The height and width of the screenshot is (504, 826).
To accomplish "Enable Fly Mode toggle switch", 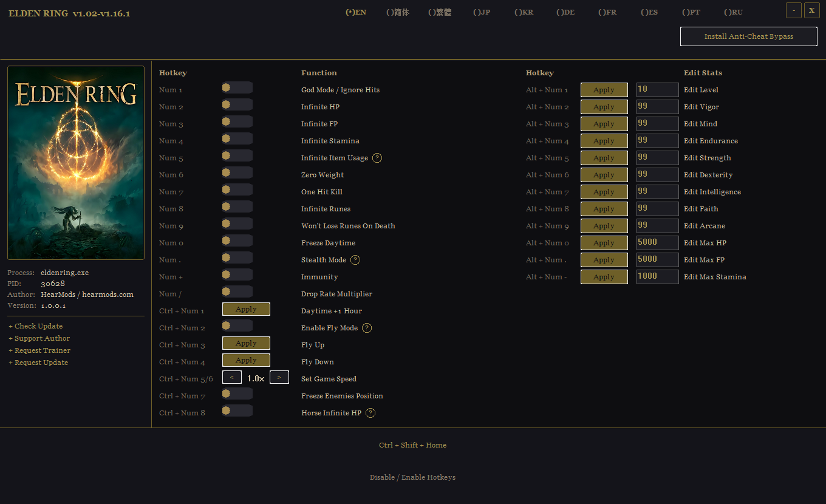I will tap(237, 326).
